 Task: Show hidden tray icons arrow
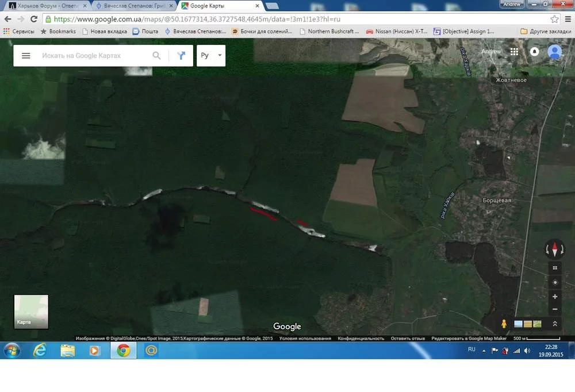pyautogui.click(x=484, y=351)
